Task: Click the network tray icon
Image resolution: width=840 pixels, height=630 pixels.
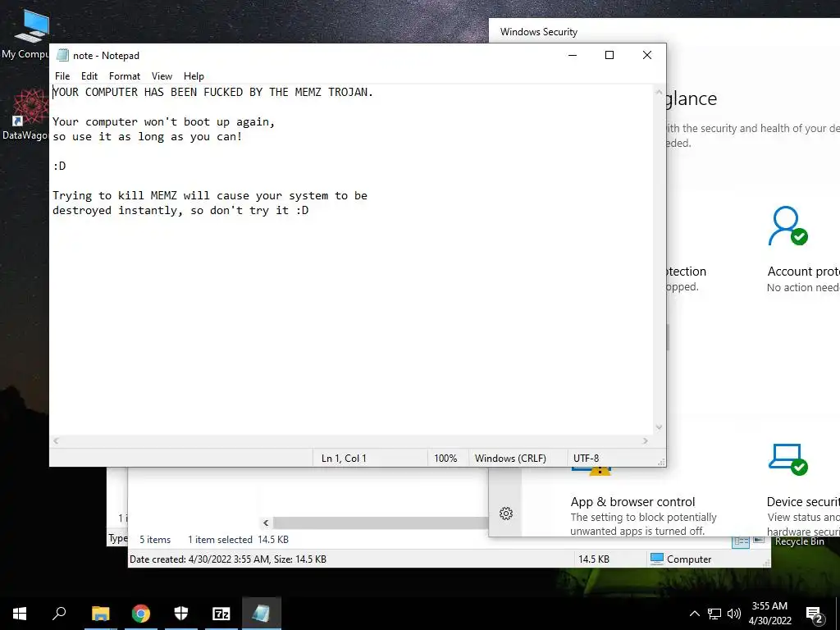Action: pos(714,614)
